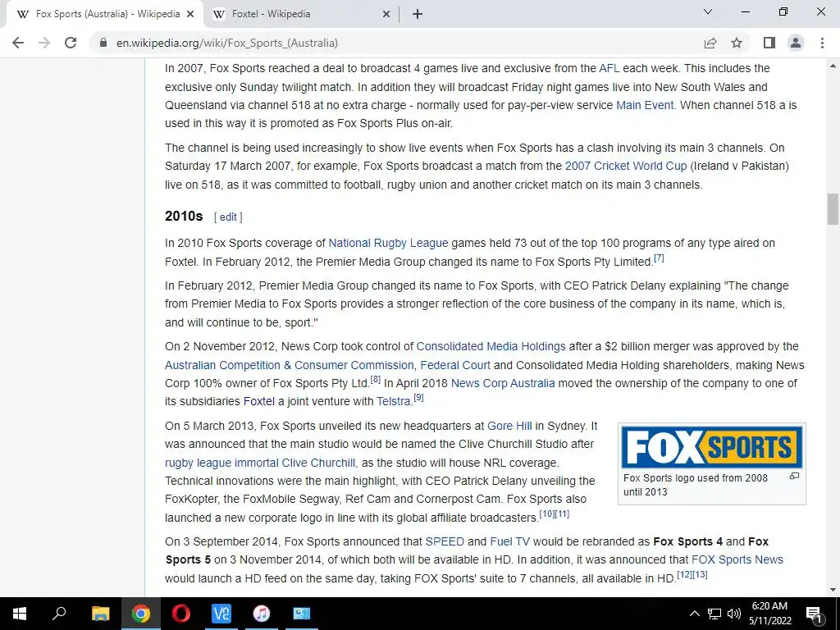Open the Fox Sports logo thumbnail
Viewport: 840px width, 630px height.
(x=711, y=447)
